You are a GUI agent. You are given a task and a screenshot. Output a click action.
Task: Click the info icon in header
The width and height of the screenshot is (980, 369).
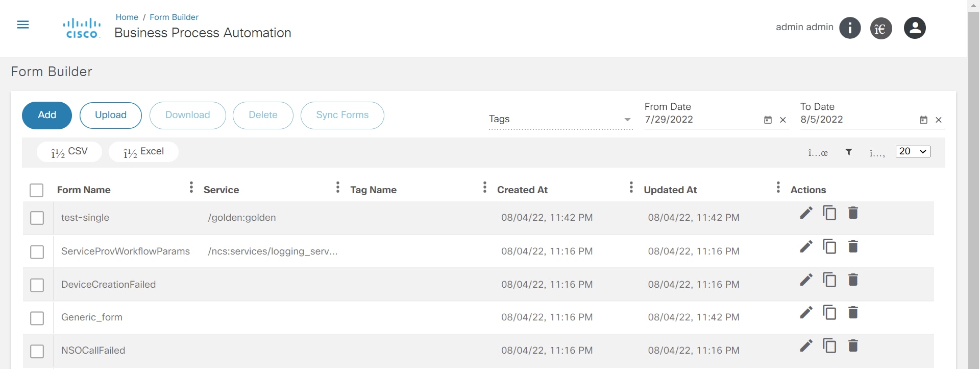pos(850,28)
